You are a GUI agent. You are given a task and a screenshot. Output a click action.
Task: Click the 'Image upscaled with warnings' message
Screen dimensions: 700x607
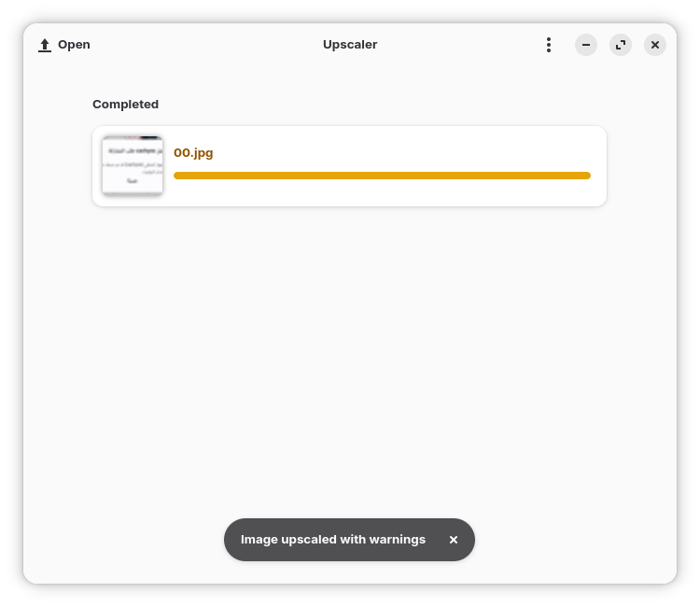[333, 540]
